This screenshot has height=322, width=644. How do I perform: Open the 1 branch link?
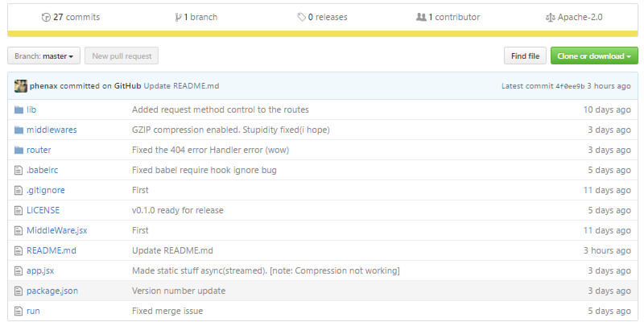pos(196,17)
